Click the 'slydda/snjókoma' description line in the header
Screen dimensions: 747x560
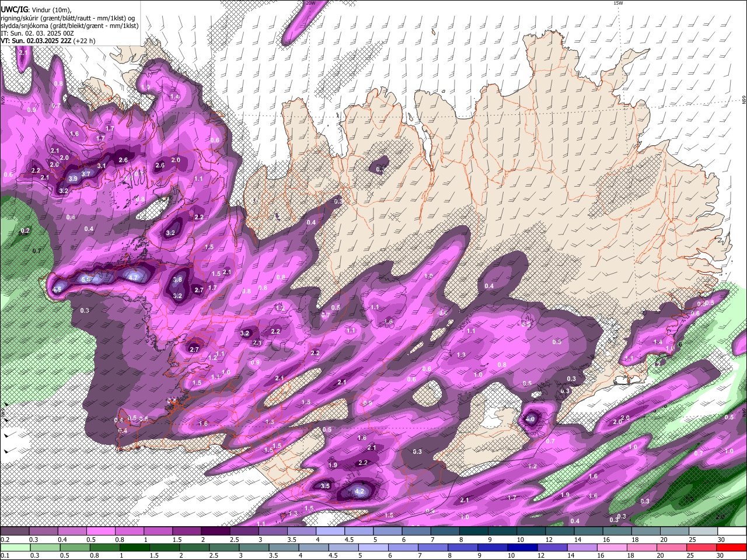(x=69, y=26)
